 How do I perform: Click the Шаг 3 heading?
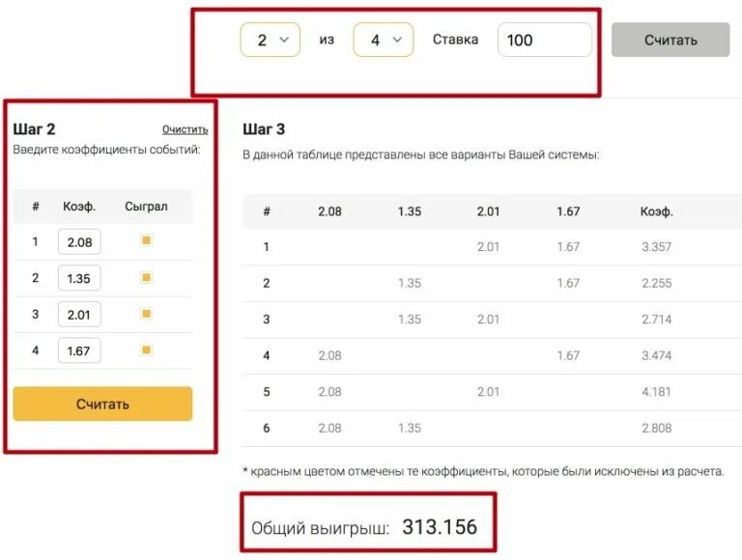click(x=264, y=129)
